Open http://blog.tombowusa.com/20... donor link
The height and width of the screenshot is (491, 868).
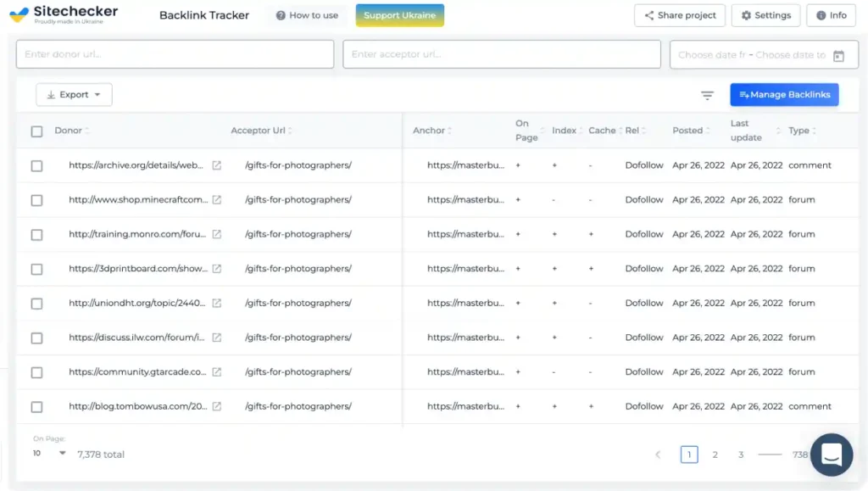pyautogui.click(x=138, y=406)
